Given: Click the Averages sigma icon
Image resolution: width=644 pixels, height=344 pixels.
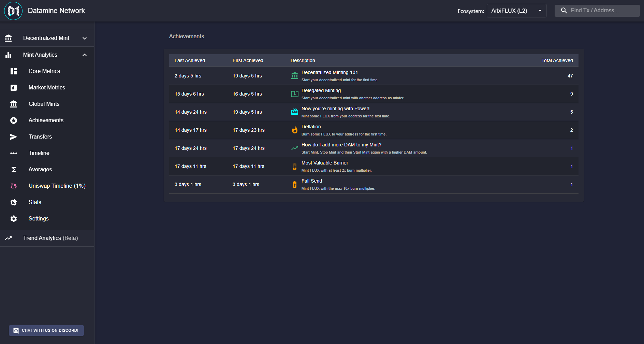Looking at the screenshot, I should (x=14, y=170).
